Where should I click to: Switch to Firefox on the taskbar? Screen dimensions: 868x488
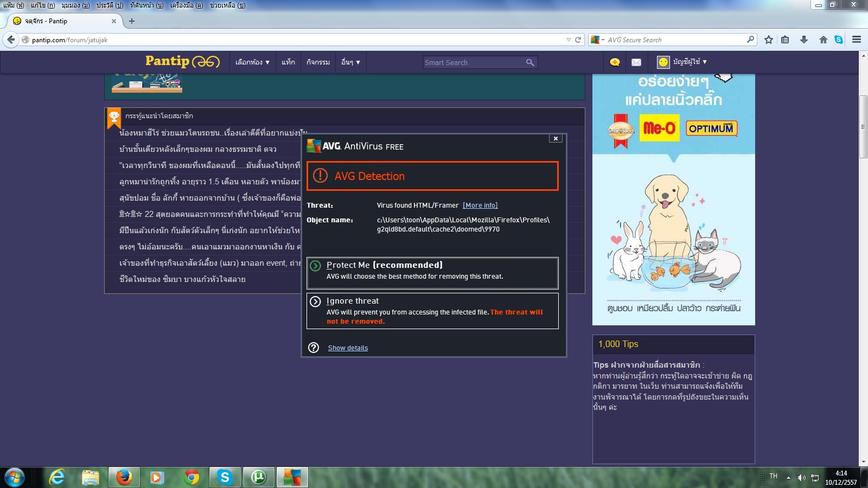click(x=124, y=478)
